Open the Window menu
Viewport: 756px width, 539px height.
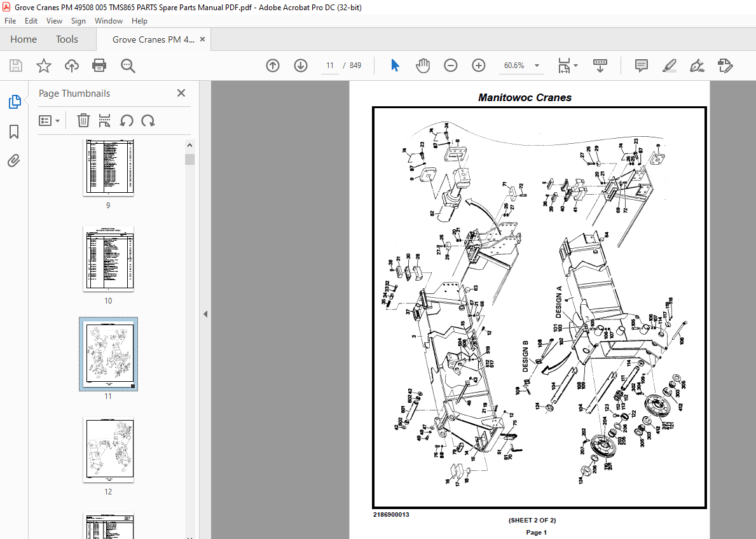pyautogui.click(x=109, y=21)
